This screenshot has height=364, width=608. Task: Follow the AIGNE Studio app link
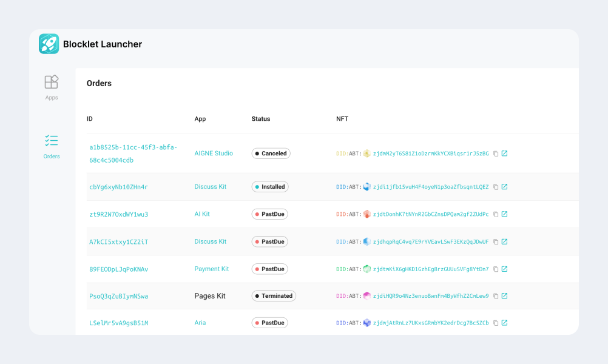pos(214,153)
